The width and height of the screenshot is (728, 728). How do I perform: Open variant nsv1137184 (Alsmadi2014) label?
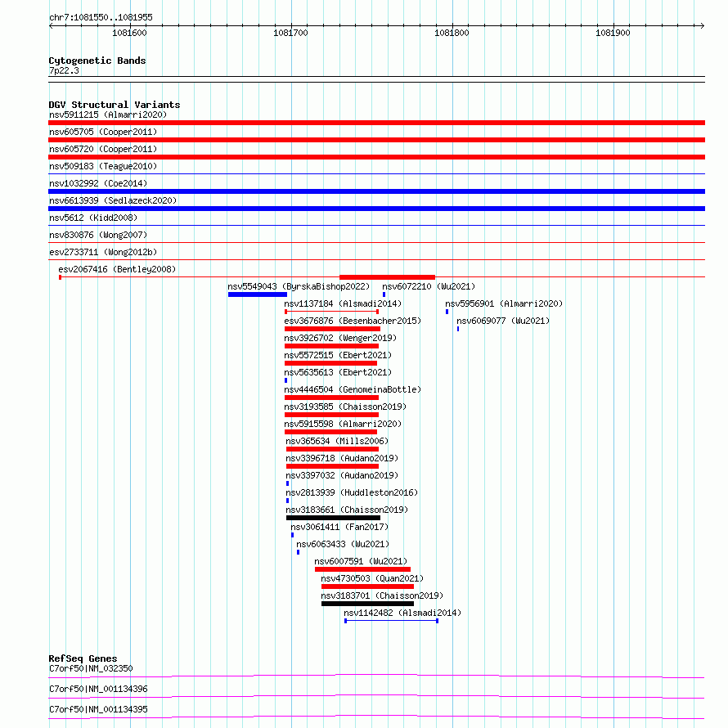343,303
